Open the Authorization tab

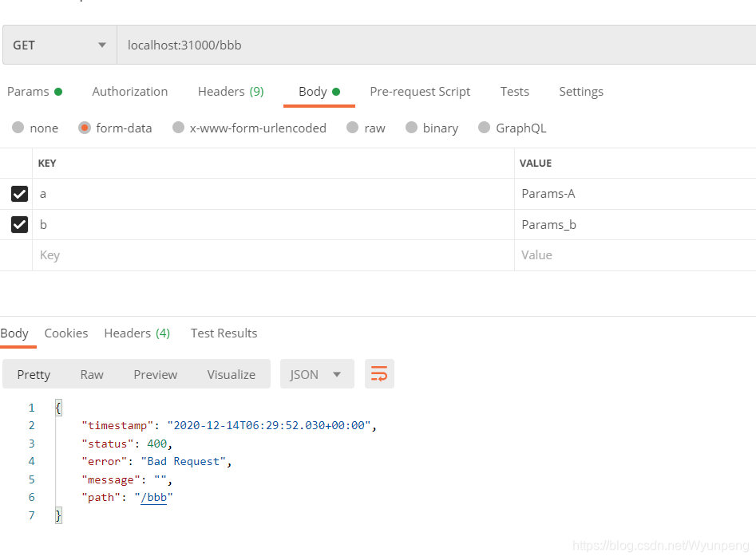(129, 92)
